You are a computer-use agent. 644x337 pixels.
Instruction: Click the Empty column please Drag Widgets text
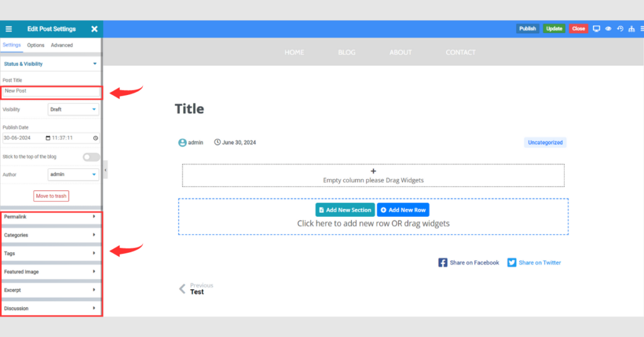tap(374, 180)
